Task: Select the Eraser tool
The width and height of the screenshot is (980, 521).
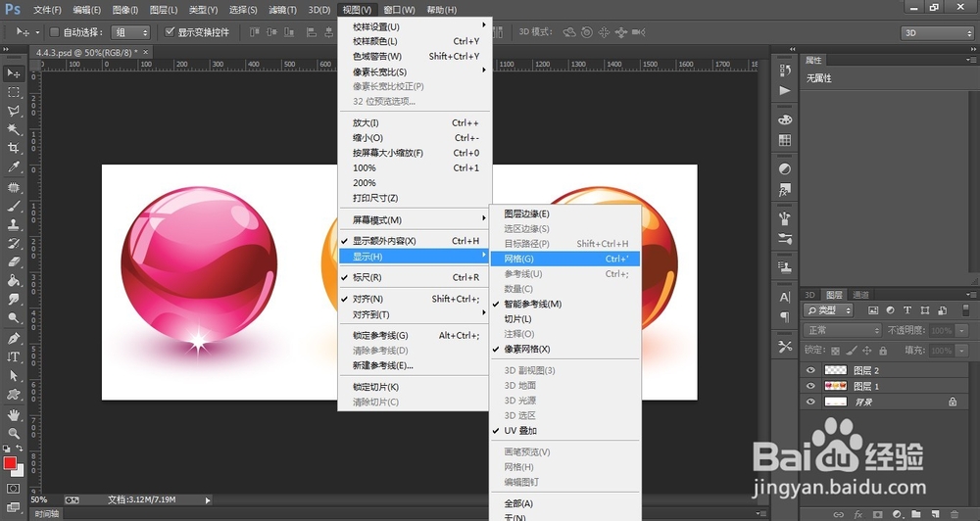Action: [13, 261]
